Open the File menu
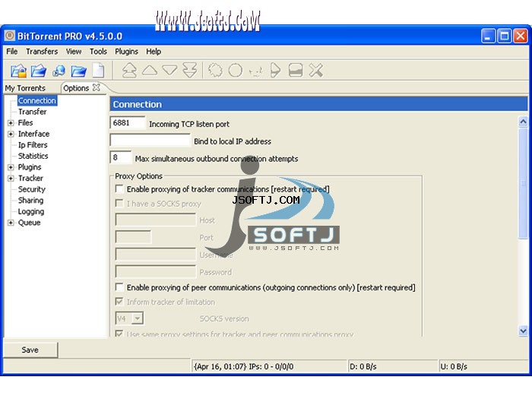This screenshot has height=399, width=532. tap(12, 51)
